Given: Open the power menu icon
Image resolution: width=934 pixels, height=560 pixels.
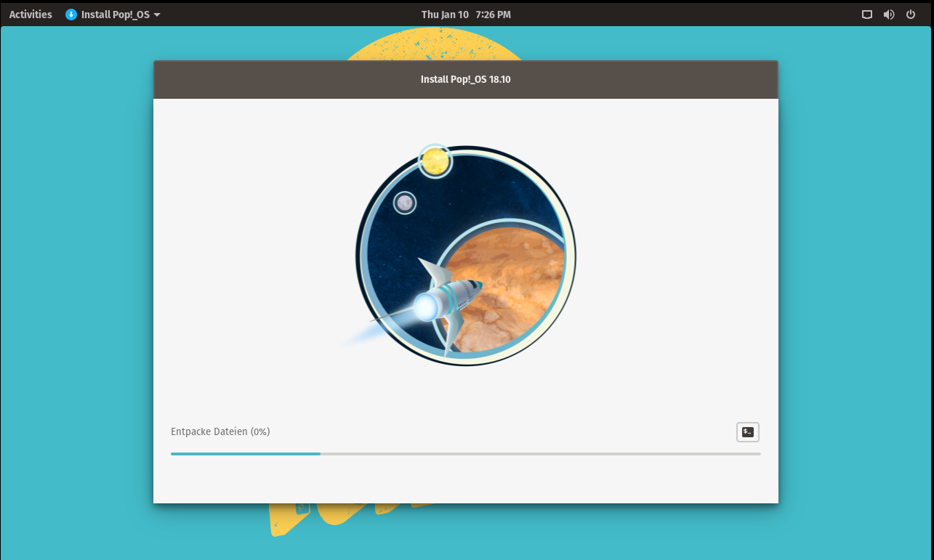Looking at the screenshot, I should pyautogui.click(x=910, y=15).
